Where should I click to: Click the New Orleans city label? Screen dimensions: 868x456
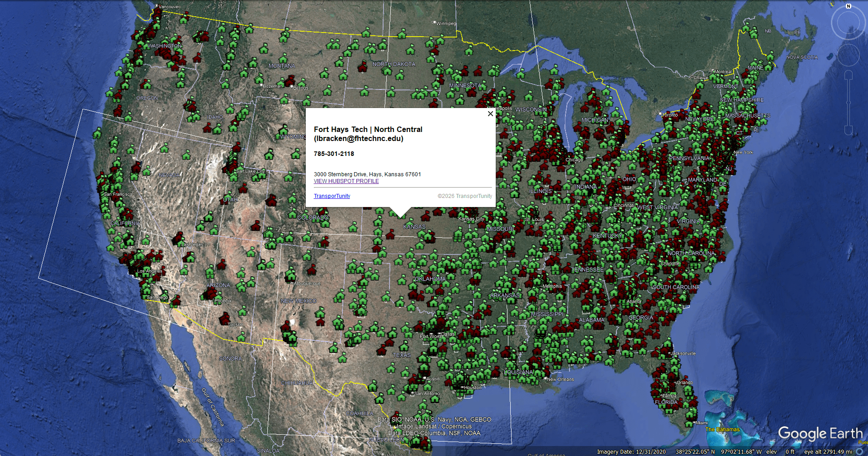560,380
